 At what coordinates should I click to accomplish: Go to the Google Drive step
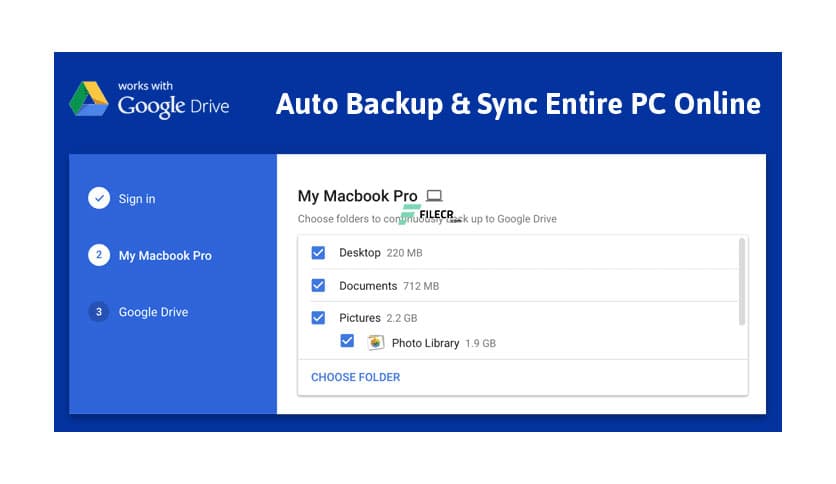154,312
